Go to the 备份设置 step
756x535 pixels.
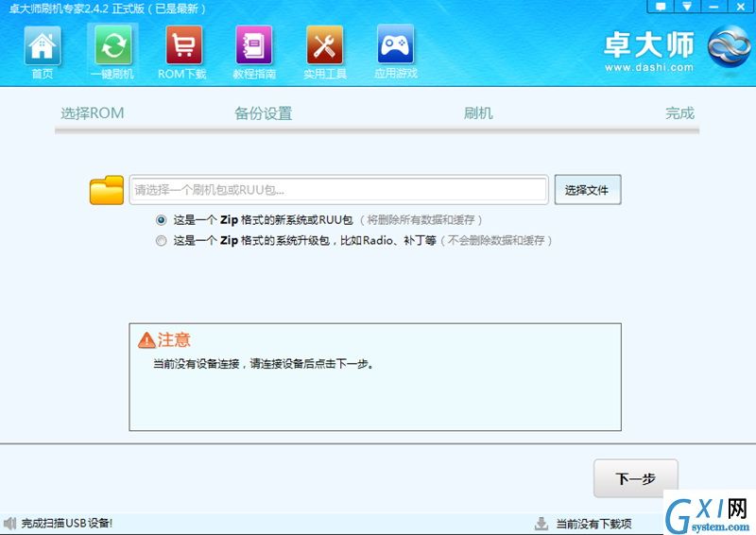point(264,113)
